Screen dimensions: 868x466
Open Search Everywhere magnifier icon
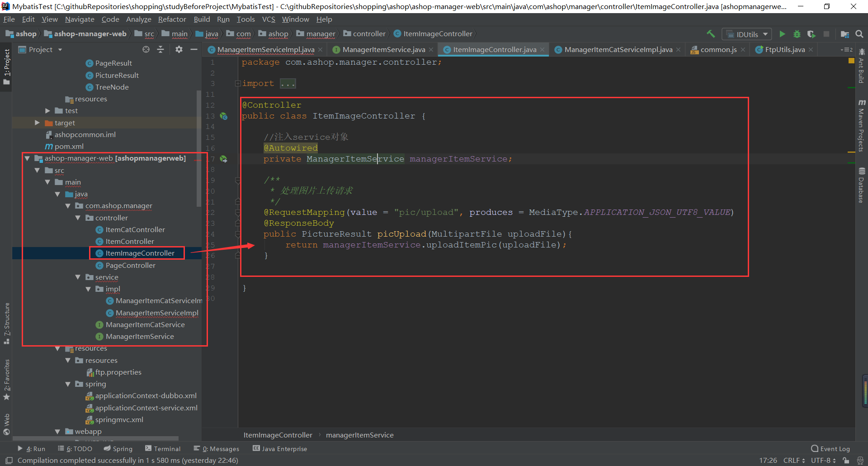click(x=859, y=34)
